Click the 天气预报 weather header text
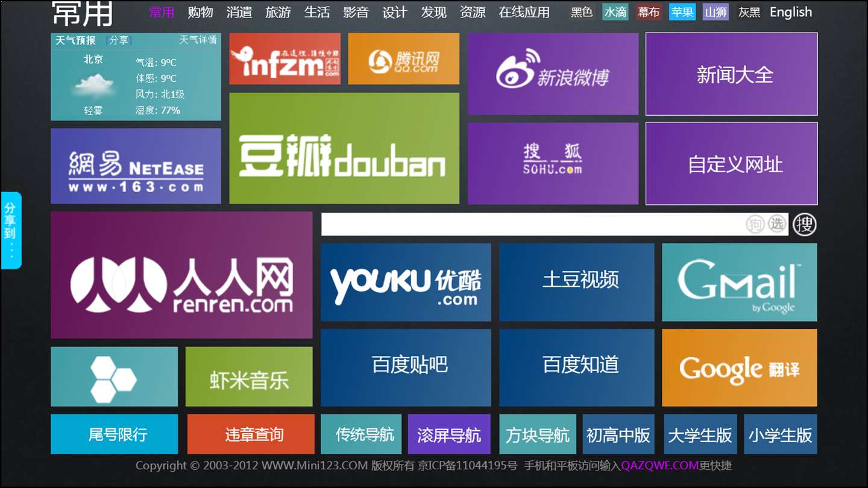The image size is (868, 488). 75,40
